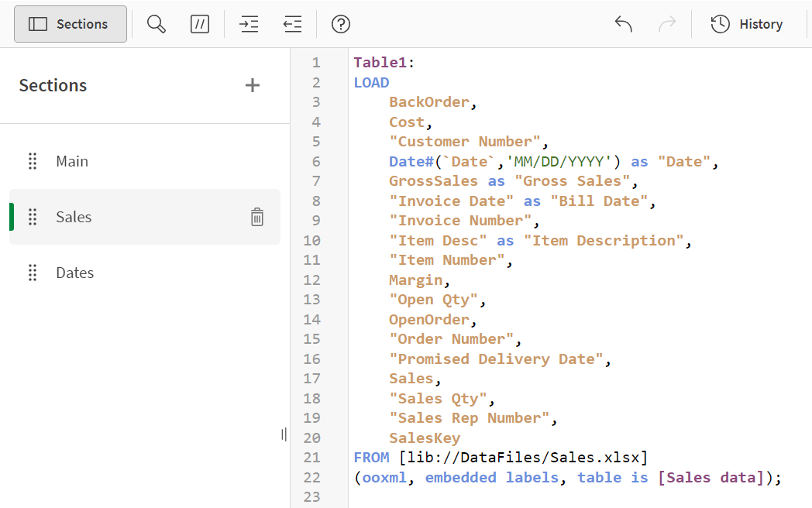The image size is (812, 508).
Task: Open the script help icon
Action: [x=341, y=24]
